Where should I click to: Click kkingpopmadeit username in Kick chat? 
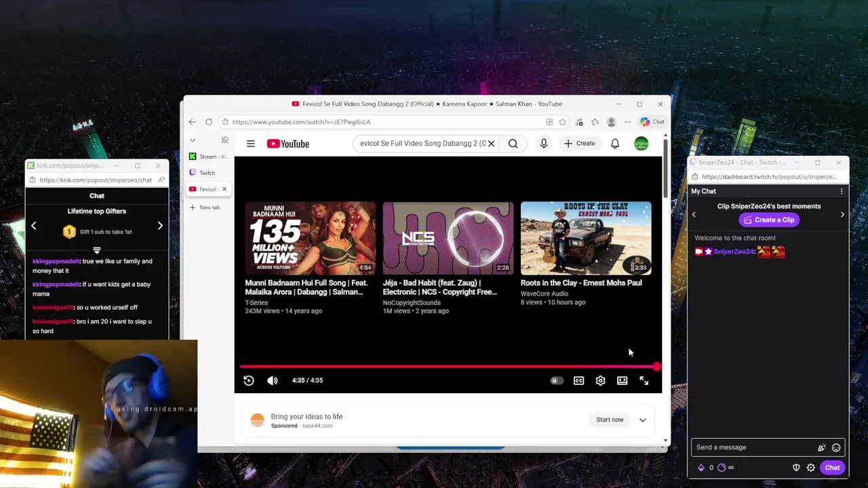click(56, 261)
